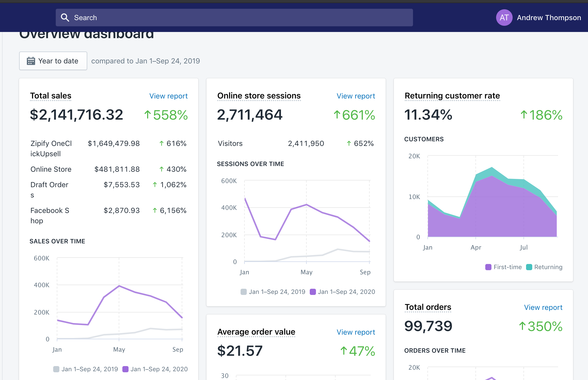Click the up arrow next to 350%
The image size is (588, 380).
pos(522,326)
